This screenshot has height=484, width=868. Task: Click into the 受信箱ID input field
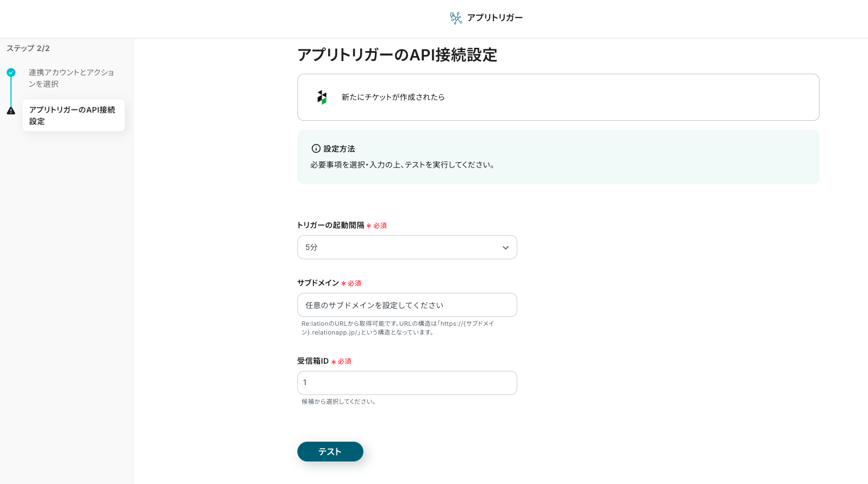[407, 383]
